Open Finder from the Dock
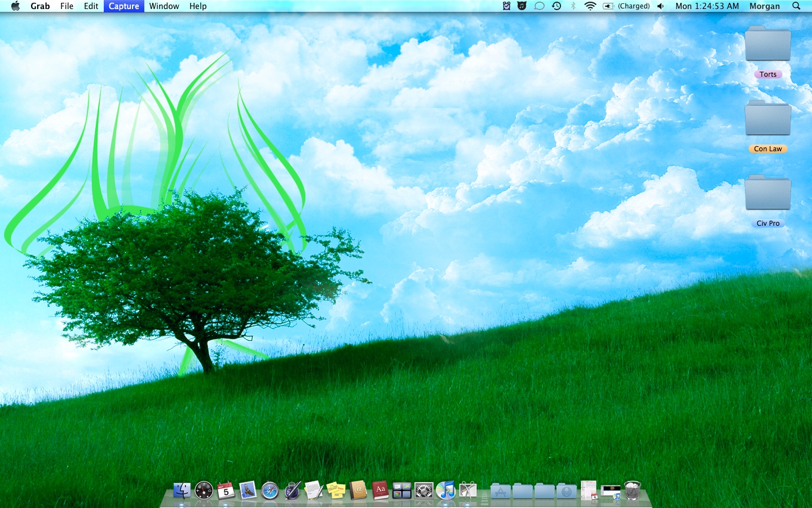Image resolution: width=812 pixels, height=508 pixels. point(182,491)
